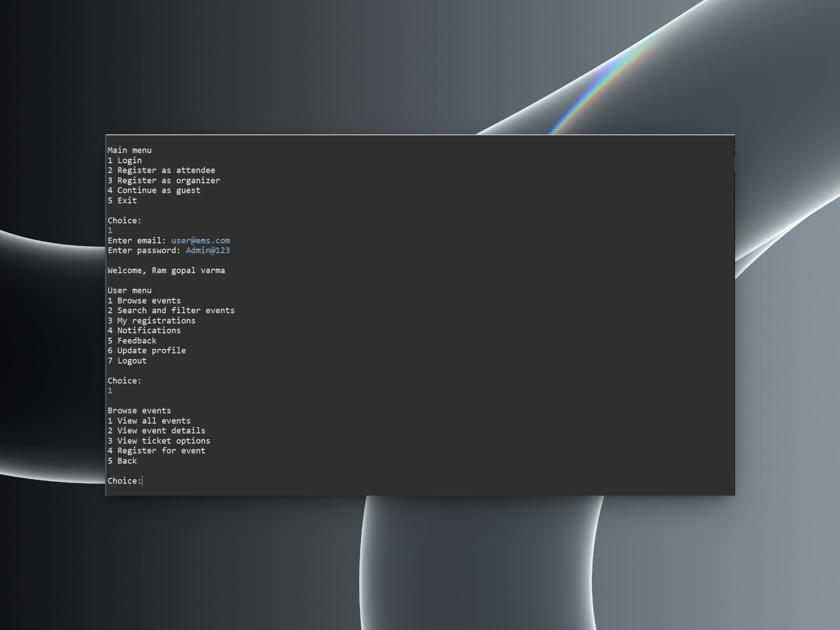Click '2 Search and filter events' line
The height and width of the screenshot is (630, 840).
pos(171,311)
